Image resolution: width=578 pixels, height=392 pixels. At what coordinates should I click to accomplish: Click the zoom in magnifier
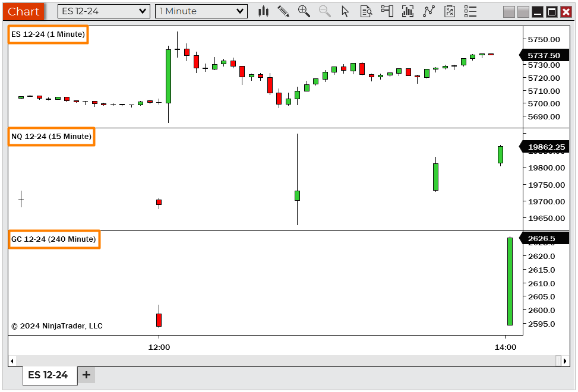pos(304,11)
